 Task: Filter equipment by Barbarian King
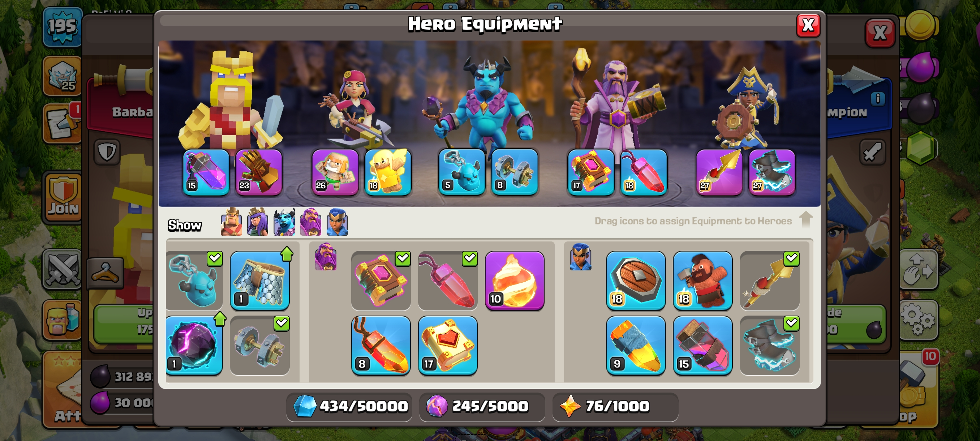231,222
